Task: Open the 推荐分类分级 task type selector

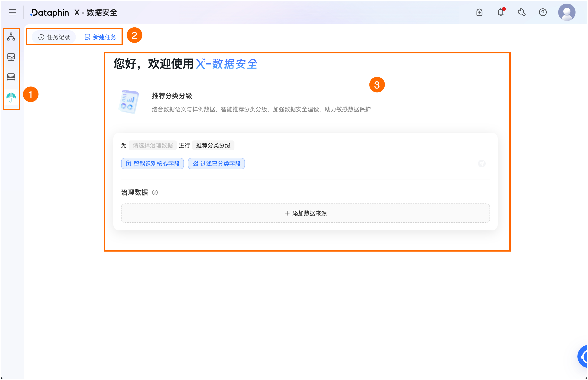Action: pos(213,145)
